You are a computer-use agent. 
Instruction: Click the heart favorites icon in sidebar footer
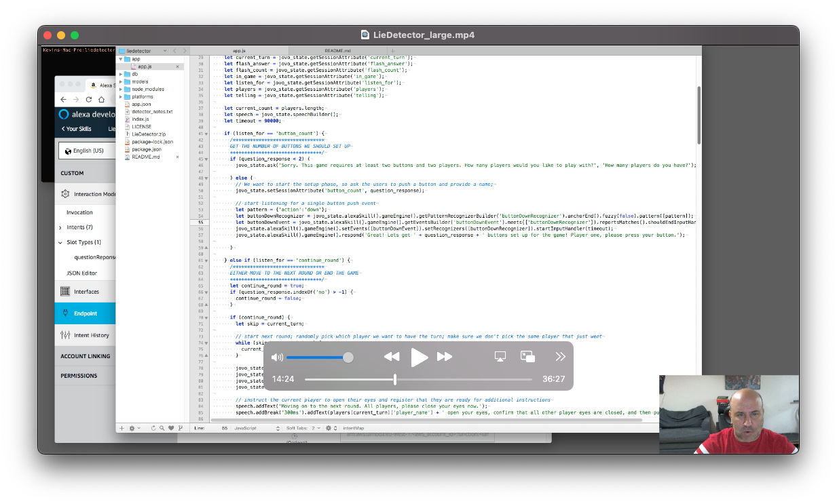171,429
